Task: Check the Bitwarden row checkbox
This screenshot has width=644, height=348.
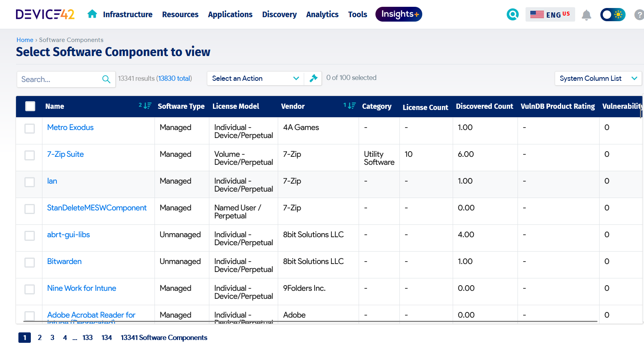Action: [30, 262]
